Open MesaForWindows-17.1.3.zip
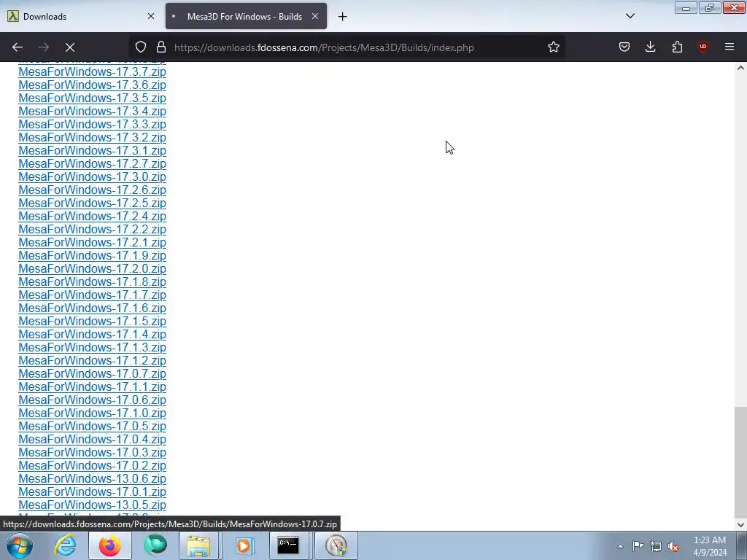 93,348
